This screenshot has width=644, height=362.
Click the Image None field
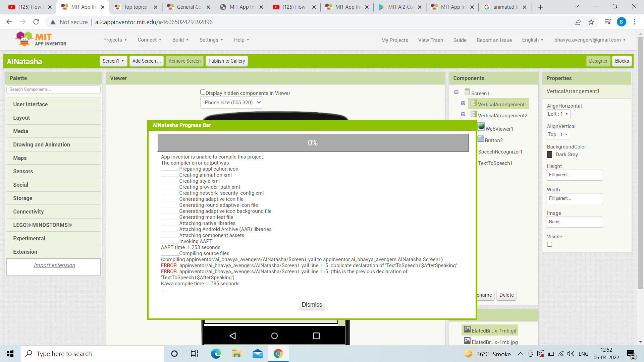click(574, 222)
